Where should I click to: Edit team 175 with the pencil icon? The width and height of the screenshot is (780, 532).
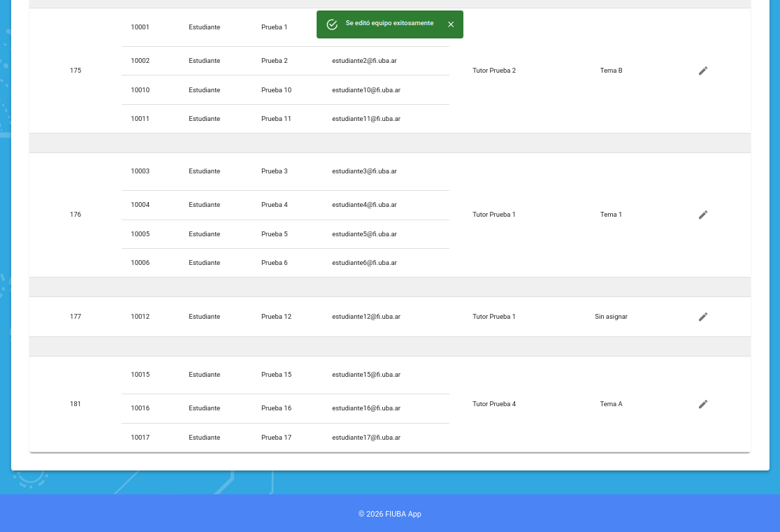(x=703, y=71)
